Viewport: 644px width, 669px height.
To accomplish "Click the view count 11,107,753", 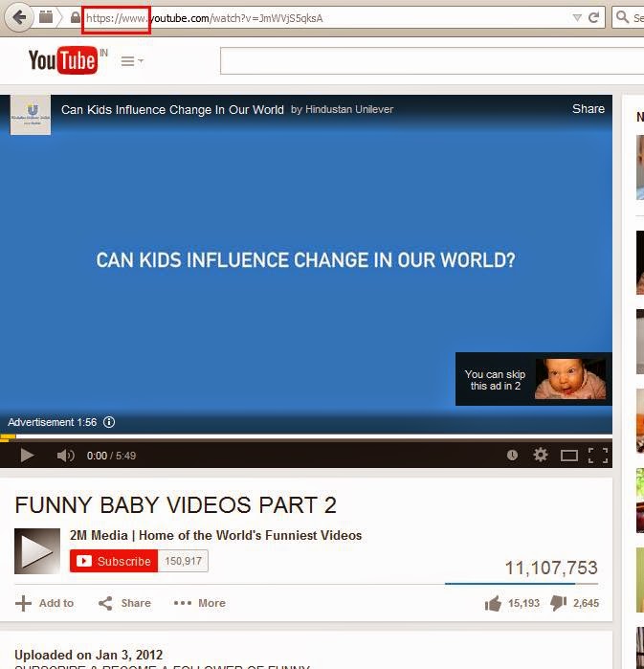I will [x=551, y=568].
